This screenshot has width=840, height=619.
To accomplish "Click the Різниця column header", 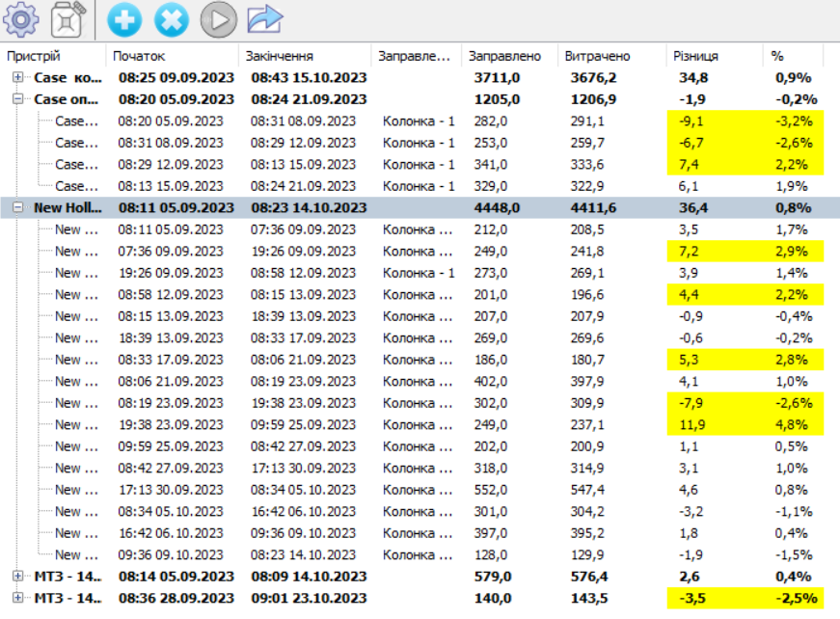I will 695,56.
